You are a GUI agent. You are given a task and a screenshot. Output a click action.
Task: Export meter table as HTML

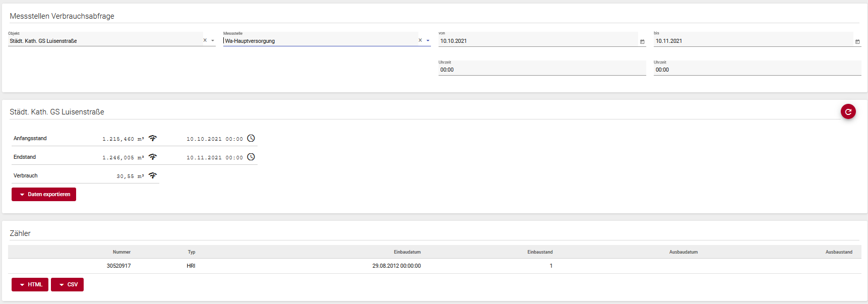point(30,284)
